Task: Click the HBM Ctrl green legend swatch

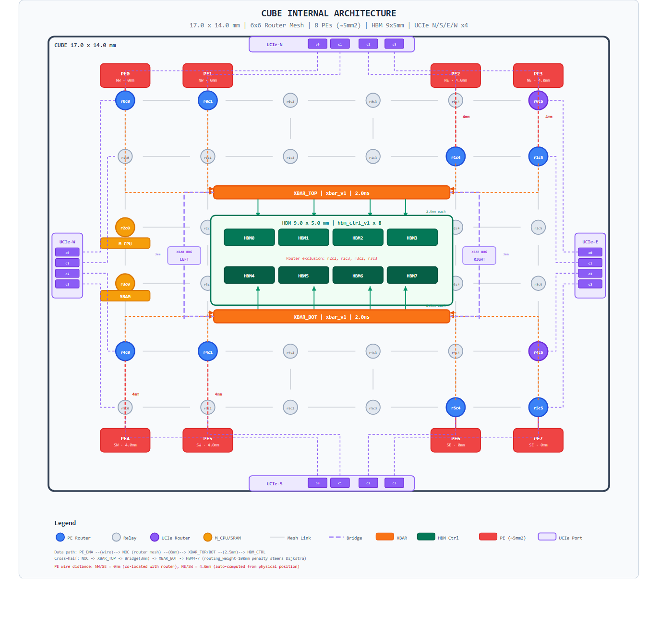Action: (x=426, y=537)
